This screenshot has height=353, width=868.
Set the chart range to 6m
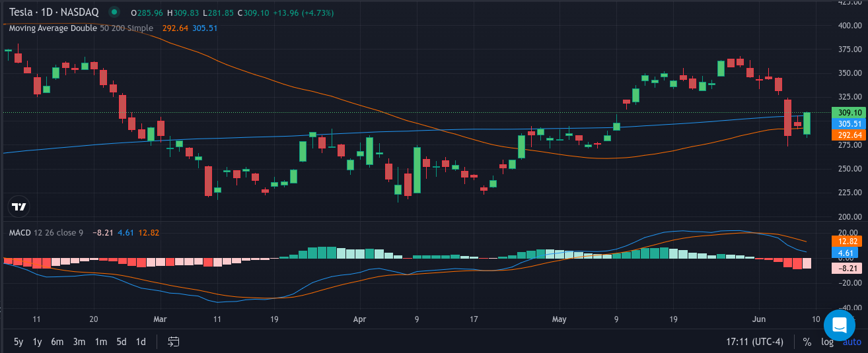pyautogui.click(x=57, y=342)
